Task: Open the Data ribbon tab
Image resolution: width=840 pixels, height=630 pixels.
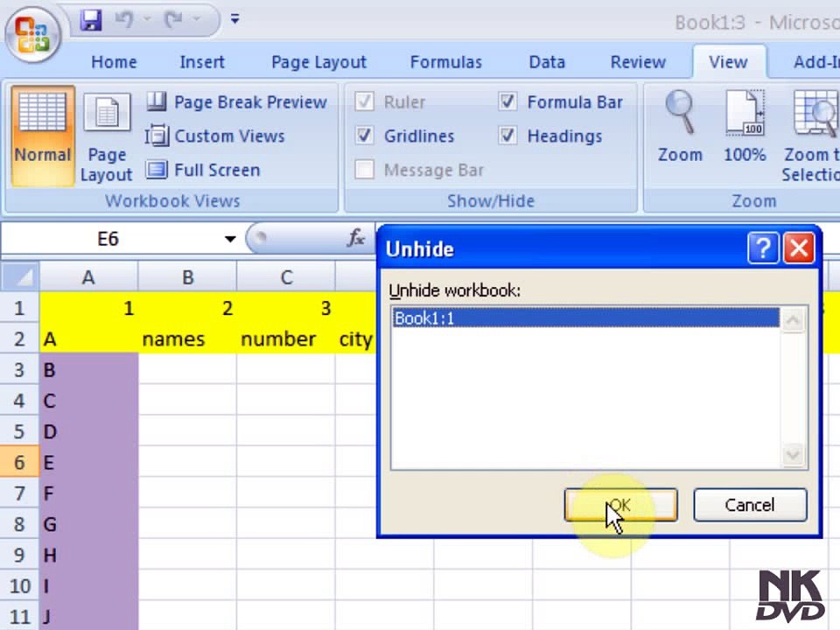Action: pyautogui.click(x=547, y=62)
